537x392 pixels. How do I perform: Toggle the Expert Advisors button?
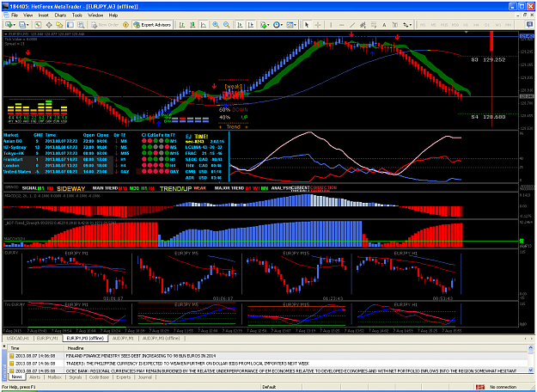point(152,25)
